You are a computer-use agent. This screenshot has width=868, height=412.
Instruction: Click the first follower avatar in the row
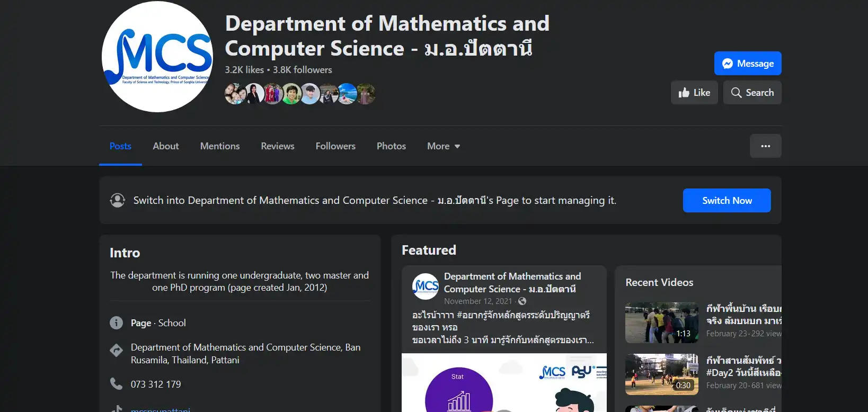click(234, 94)
